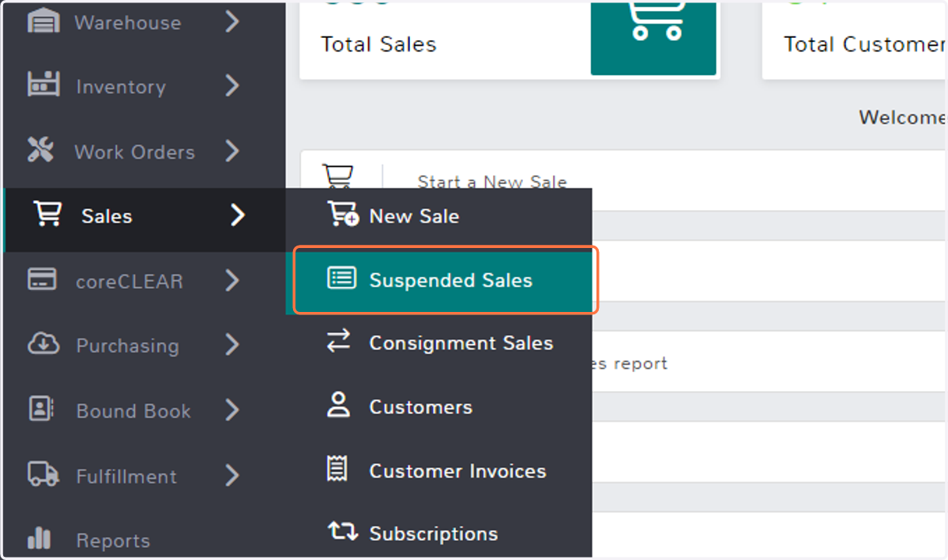Click the Sales sidebar label
This screenshot has width=948, height=560.
pos(107,216)
